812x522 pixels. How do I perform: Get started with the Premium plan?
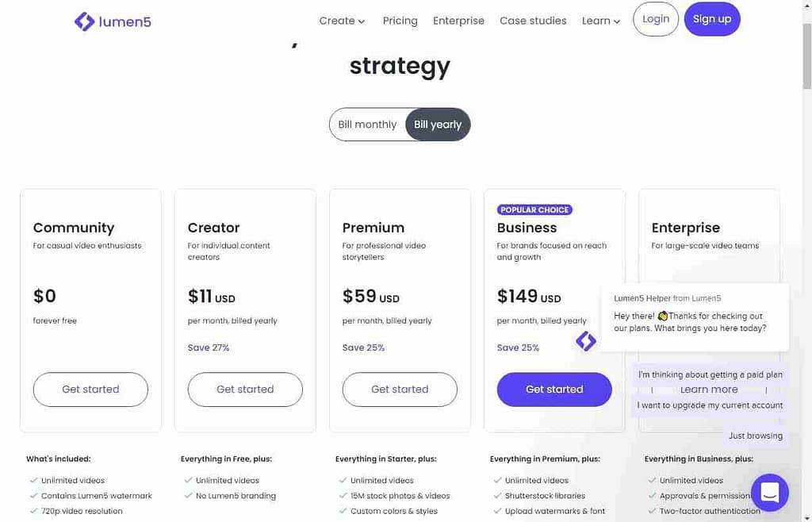[x=399, y=390]
